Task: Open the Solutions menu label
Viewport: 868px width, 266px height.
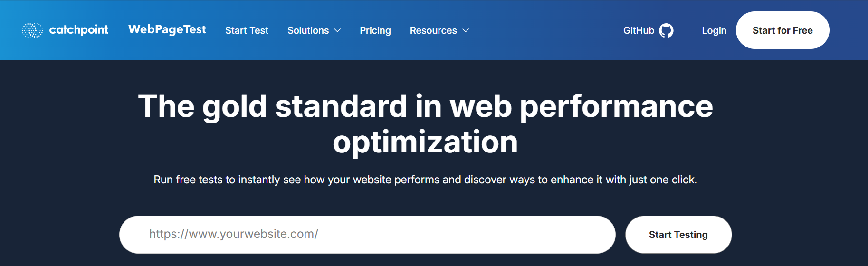Action: click(x=308, y=30)
